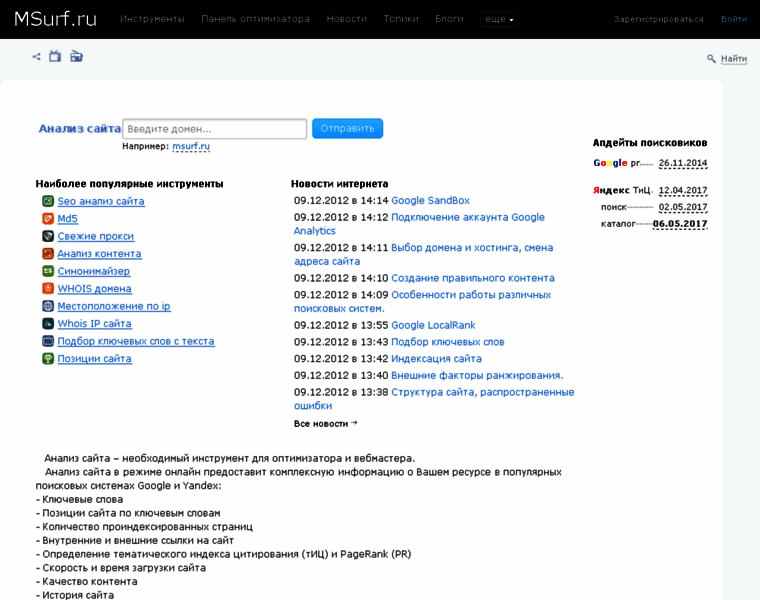760x600 pixels.
Task: Click the Войти login link
Action: (x=734, y=19)
